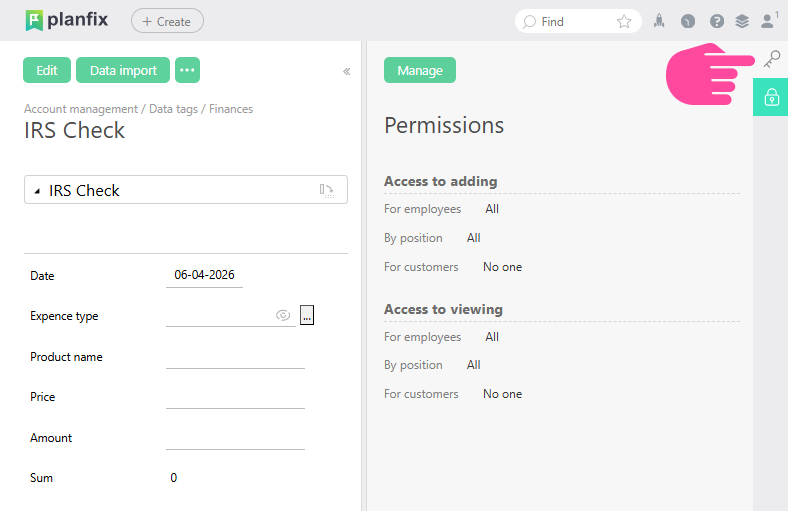The image size is (788, 511).
Task: Click the star favorites icon in search
Action: tap(624, 21)
